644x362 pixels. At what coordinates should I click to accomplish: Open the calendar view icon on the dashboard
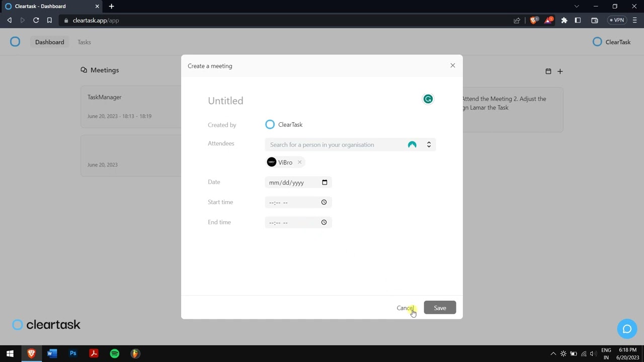pos(548,71)
